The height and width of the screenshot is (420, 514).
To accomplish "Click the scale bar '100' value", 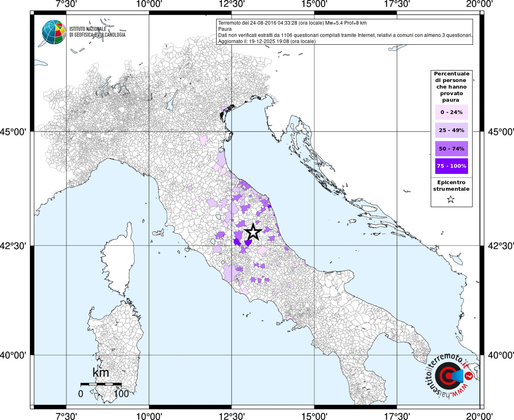I will (121, 394).
